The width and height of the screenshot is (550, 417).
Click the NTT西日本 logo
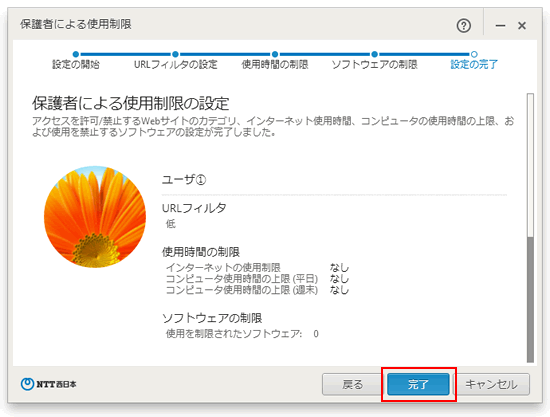click(48, 384)
